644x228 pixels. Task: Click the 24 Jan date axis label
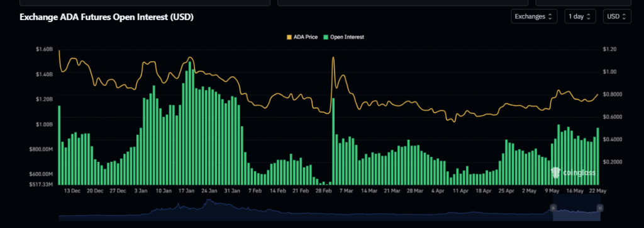click(209, 191)
